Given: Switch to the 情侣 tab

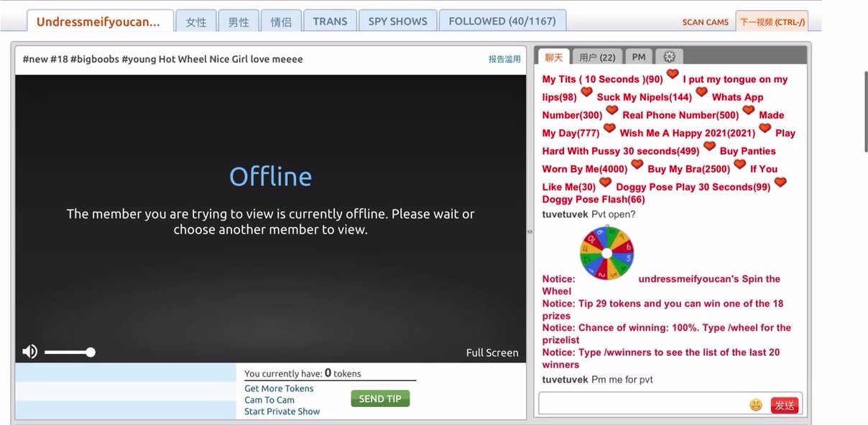Looking at the screenshot, I should pos(281,22).
